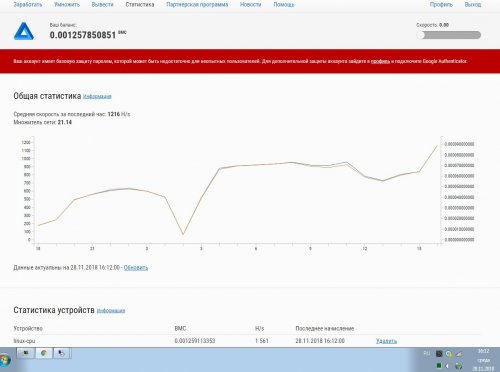Switch to Chrome in the taskbar

pos(44,353)
